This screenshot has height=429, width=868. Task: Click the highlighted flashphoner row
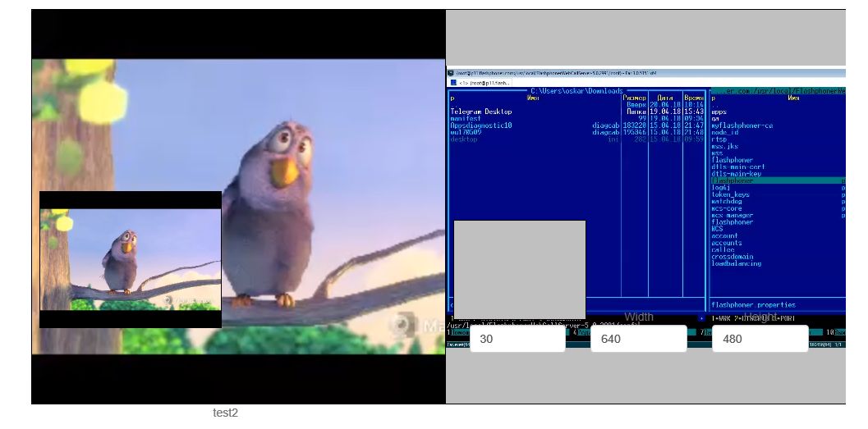[x=732, y=180]
